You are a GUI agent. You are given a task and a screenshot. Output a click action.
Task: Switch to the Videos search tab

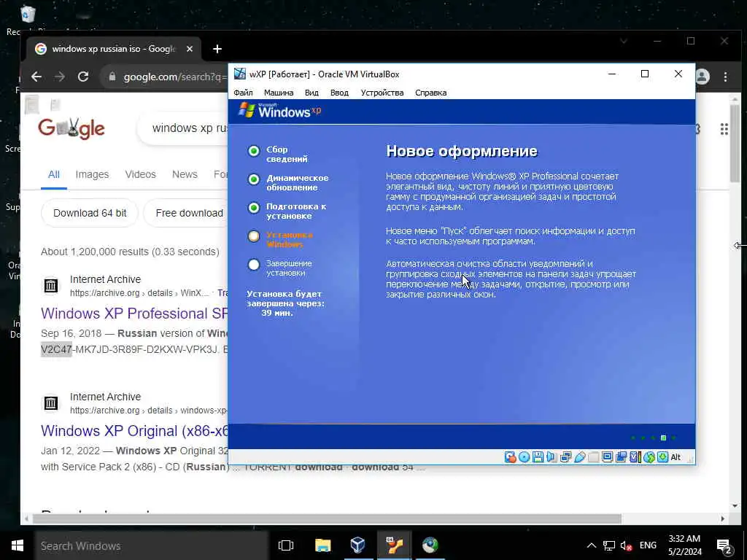[141, 175]
